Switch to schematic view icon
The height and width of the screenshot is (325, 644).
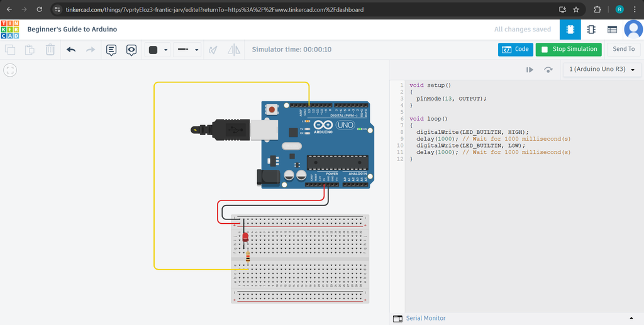(x=591, y=30)
